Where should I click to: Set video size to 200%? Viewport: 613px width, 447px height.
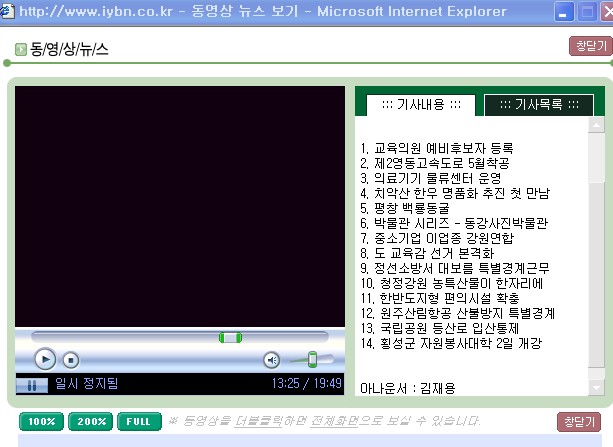[91, 421]
